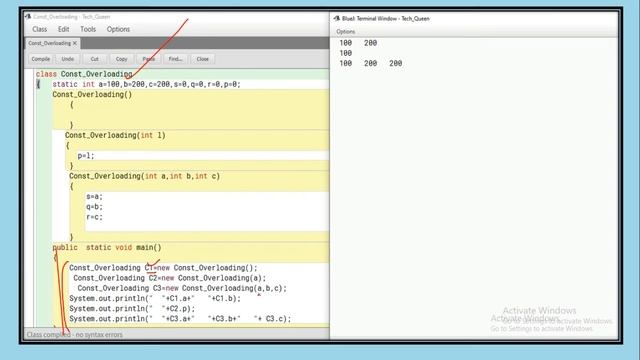This screenshot has width=640, height=360.
Task: Click the println line printing C3.a, C3.b, C3.c
Action: pyautogui.click(x=180, y=319)
